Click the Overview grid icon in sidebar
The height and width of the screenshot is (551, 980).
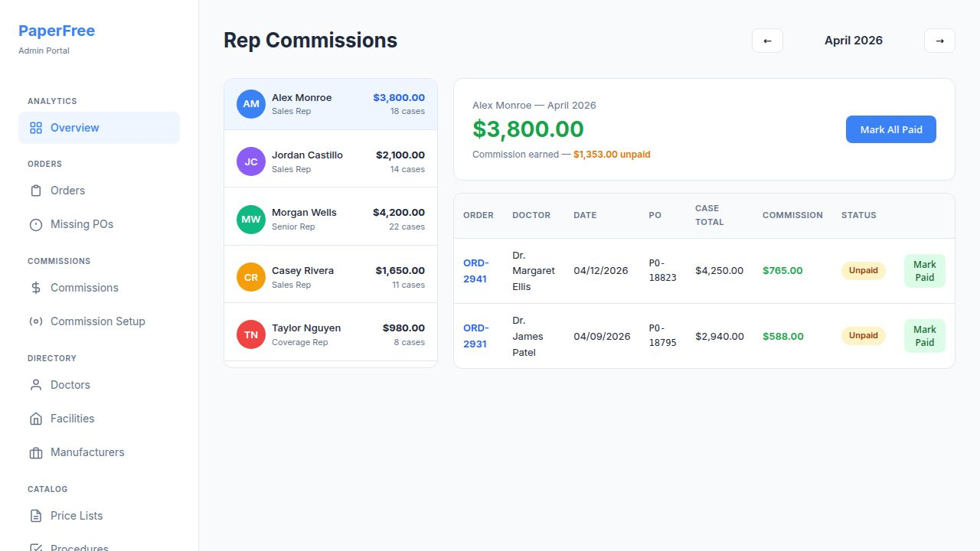[x=36, y=128]
